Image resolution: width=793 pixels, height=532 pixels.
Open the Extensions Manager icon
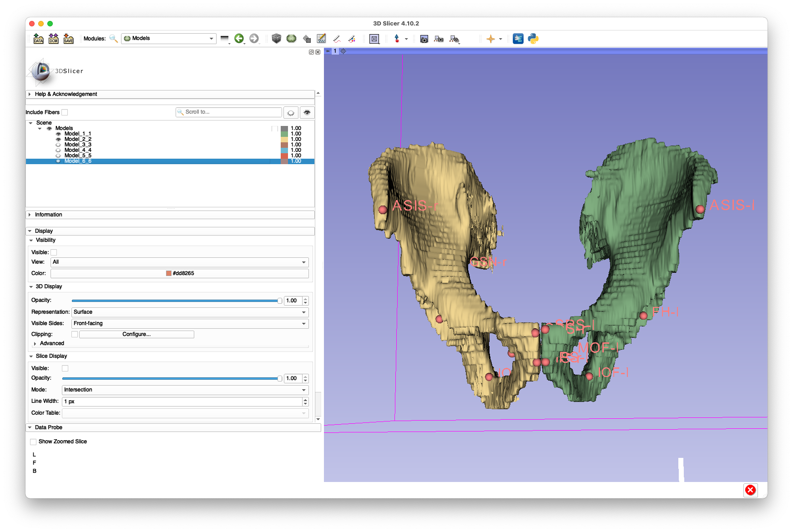(518, 39)
